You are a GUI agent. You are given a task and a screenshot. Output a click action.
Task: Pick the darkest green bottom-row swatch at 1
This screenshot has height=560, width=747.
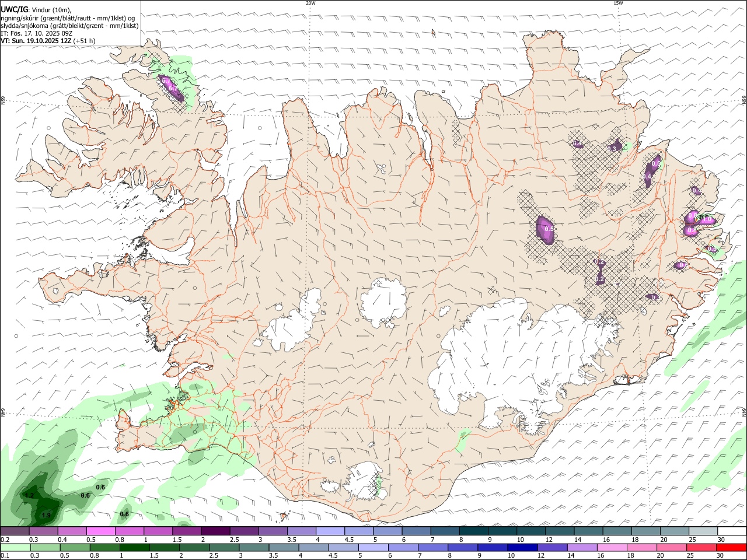135,548
